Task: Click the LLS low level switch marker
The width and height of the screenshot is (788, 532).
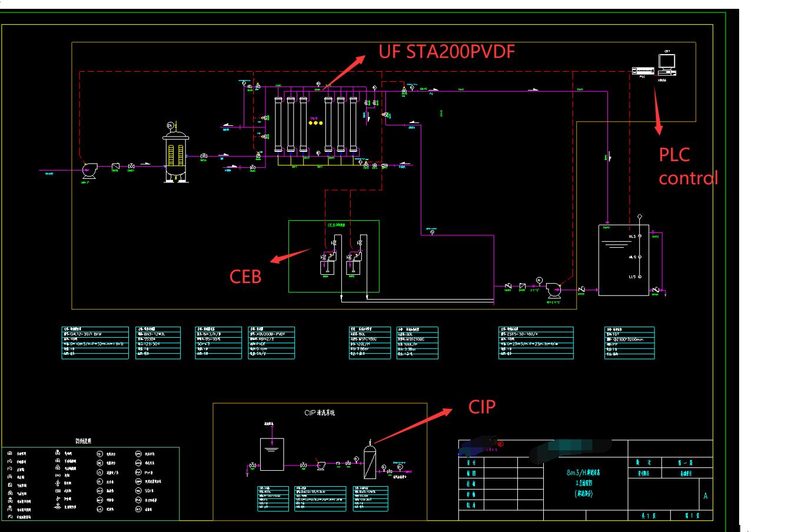Action: pos(640,277)
